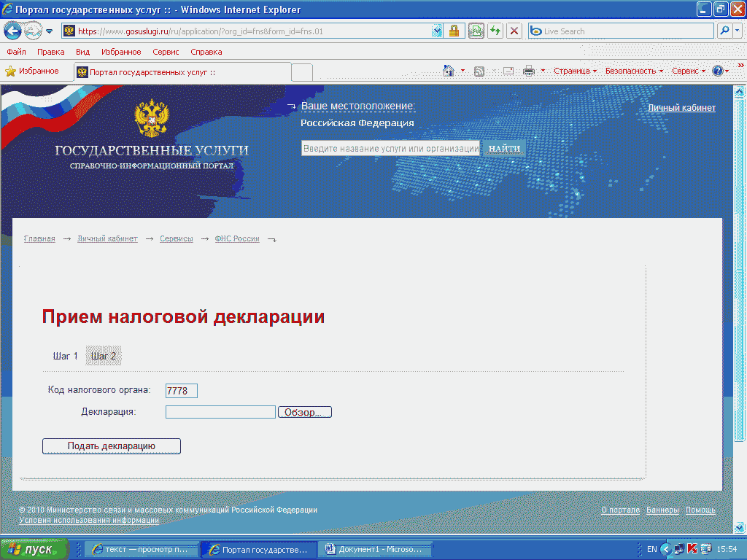Screen dimensions: 747x560
Task: Click the RSS feeds icon
Action: (479, 71)
